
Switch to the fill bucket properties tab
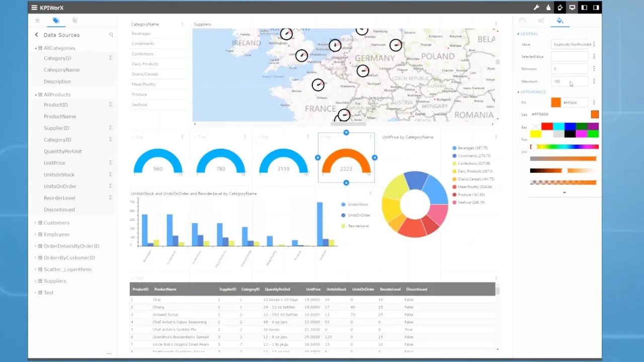point(560,21)
